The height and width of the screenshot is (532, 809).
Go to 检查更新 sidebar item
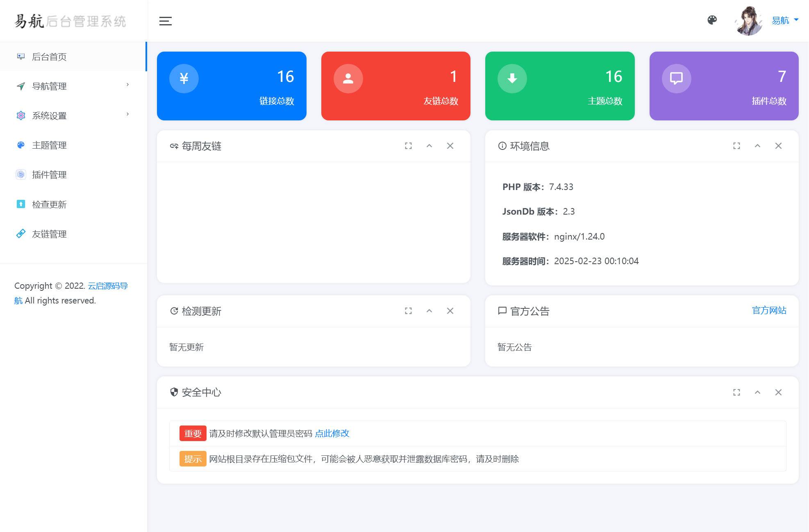click(x=49, y=204)
